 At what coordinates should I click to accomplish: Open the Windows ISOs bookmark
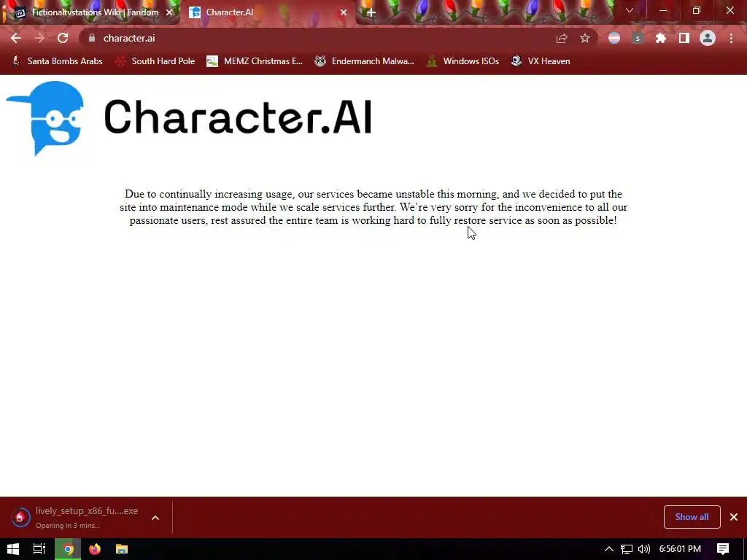point(462,61)
